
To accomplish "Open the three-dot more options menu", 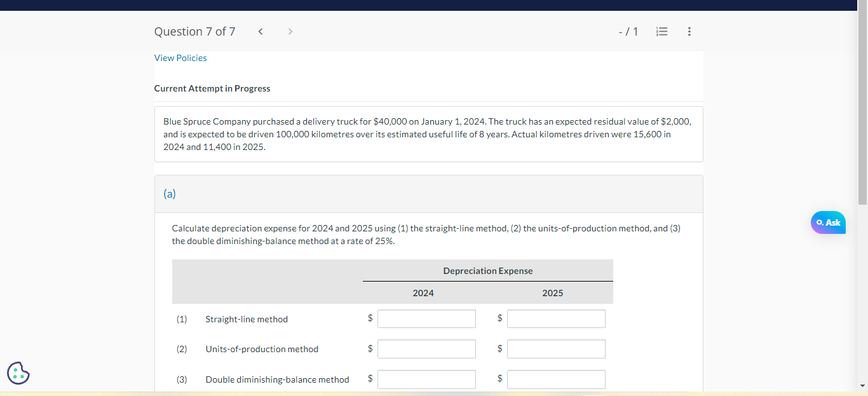I will (689, 31).
